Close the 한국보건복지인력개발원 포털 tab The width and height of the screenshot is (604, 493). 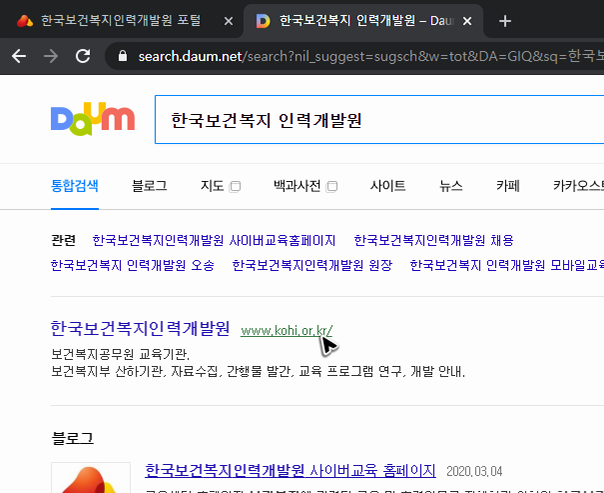[228, 21]
